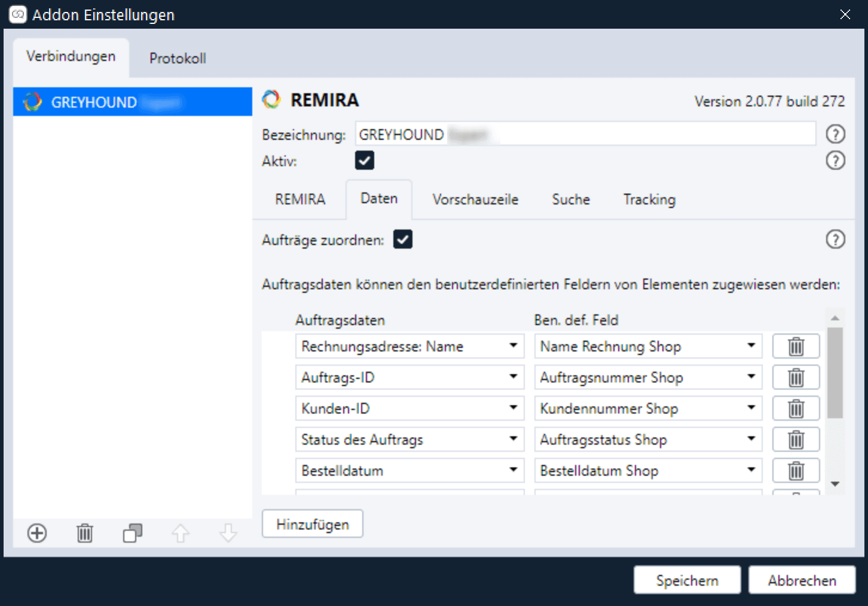Viewport: 868px width, 606px height.
Task: Select the GREYHOUND connection in the list
Action: 133,102
